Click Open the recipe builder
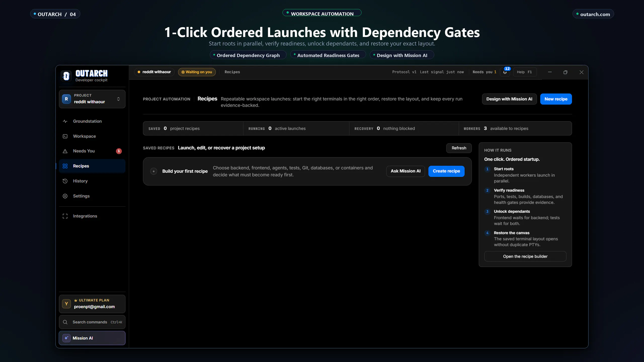Viewport: 644px width, 362px height. click(x=525, y=256)
